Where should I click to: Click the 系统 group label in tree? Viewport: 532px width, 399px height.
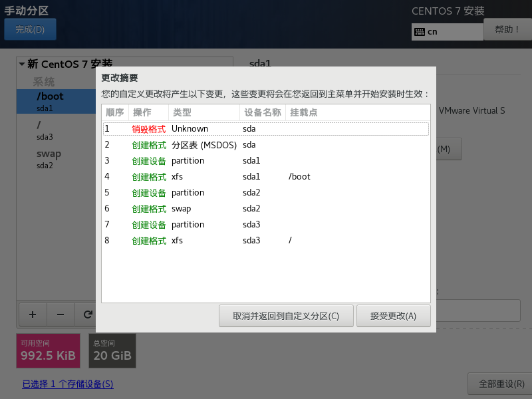[44, 82]
